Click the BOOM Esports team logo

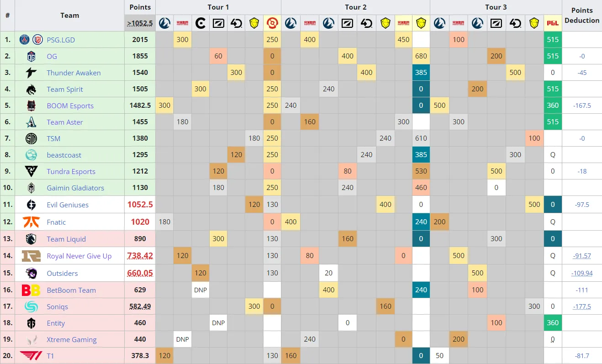tap(31, 106)
